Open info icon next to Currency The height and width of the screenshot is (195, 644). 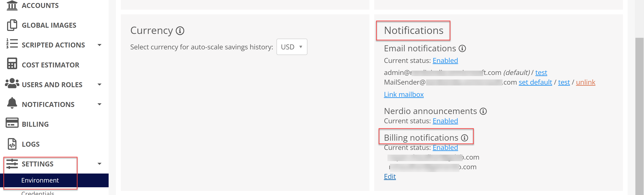pos(180,31)
